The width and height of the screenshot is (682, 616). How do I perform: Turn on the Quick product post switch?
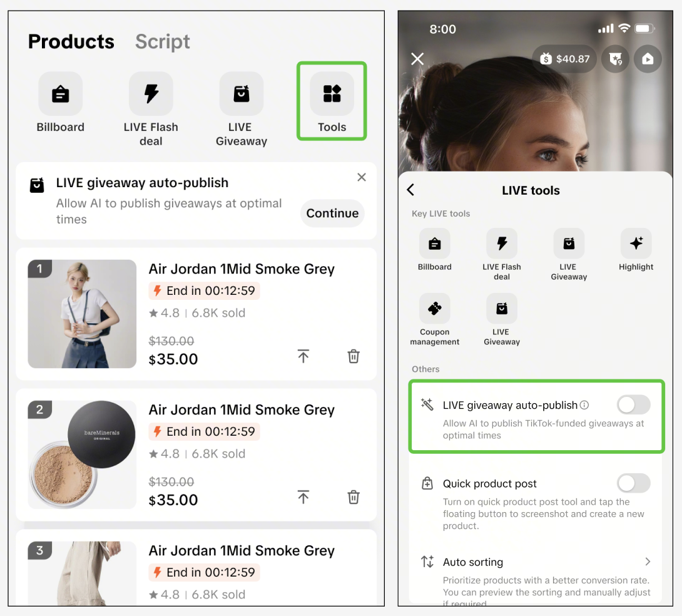(x=634, y=483)
